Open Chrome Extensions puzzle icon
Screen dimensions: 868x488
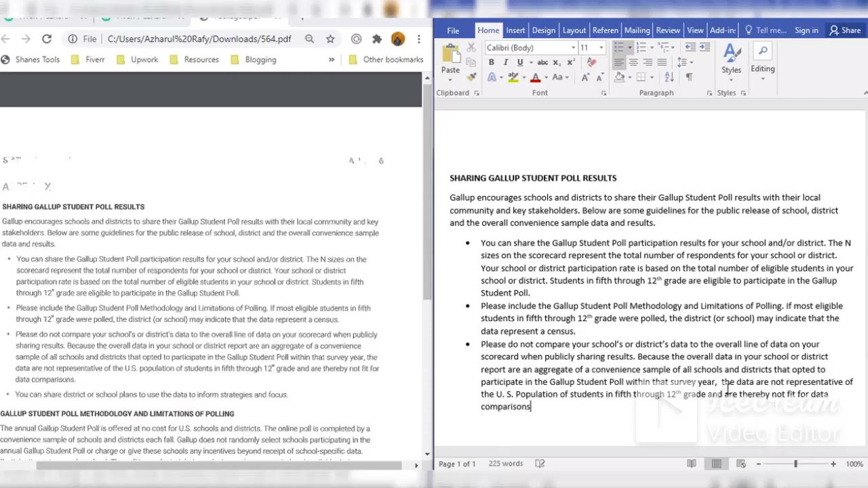[x=377, y=39]
